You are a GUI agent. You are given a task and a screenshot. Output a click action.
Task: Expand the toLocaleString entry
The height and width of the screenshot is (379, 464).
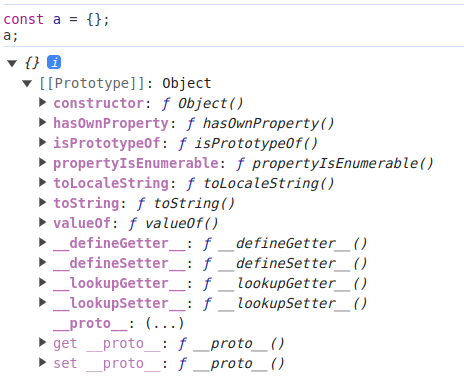[x=42, y=182]
